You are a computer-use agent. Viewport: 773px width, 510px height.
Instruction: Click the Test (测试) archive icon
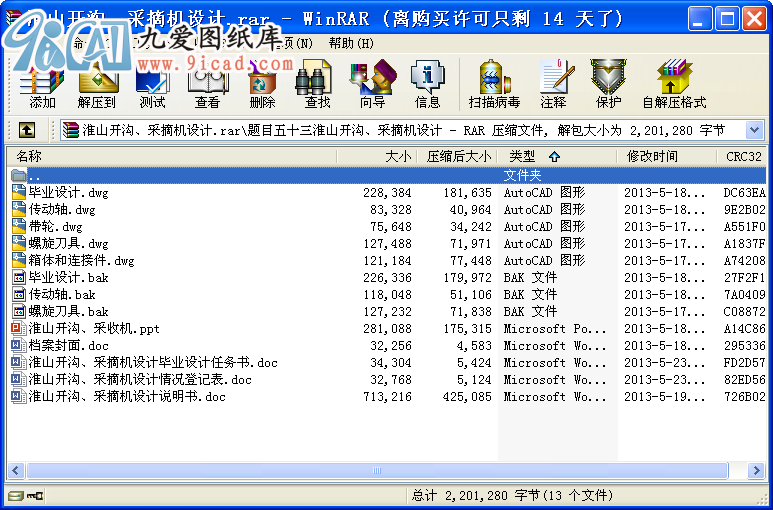click(x=152, y=84)
